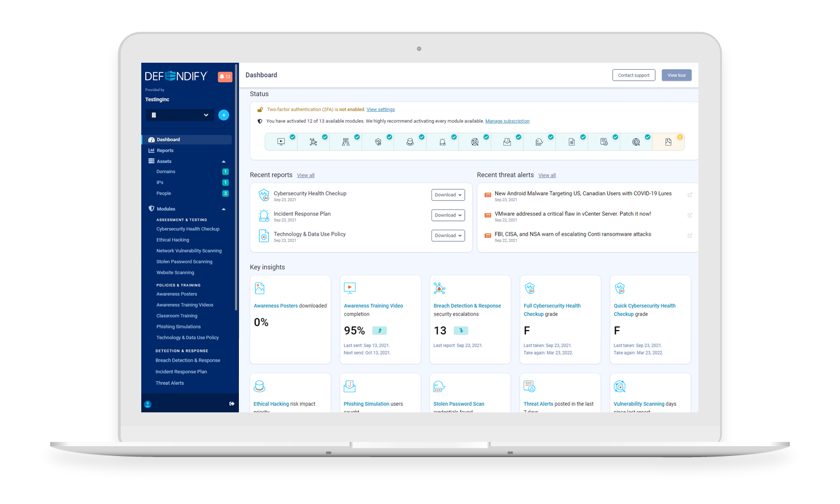This screenshot has width=840, height=504.
Task: Open Classroom Training in the sidebar
Action: 177,316
